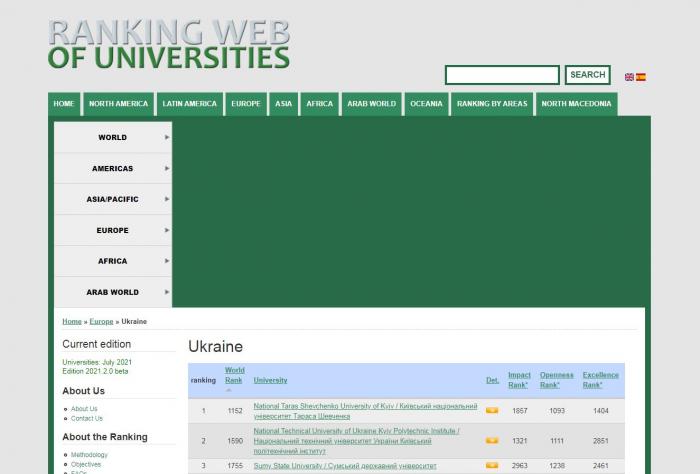Click the Ukraine page heading
Screen dimensions: 700x474
[x=216, y=347]
